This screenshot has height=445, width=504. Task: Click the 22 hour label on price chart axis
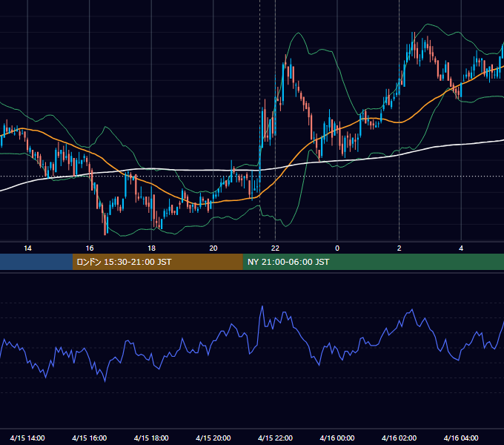(x=276, y=248)
